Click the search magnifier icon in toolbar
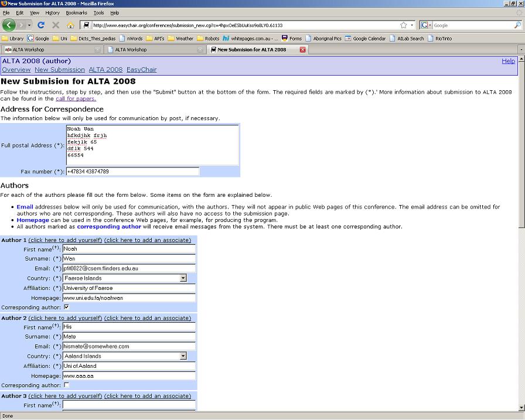The width and height of the screenshot is (525, 420). (517, 25)
